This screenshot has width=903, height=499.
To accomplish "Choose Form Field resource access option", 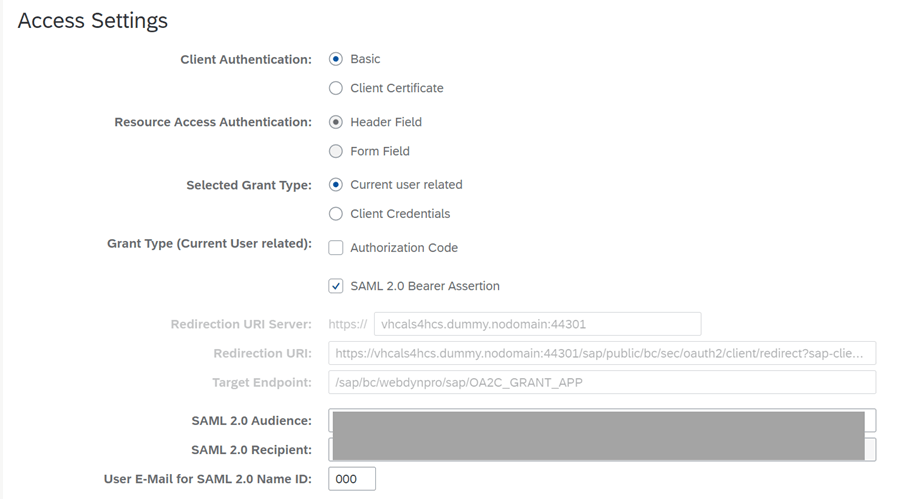I will coord(336,151).
